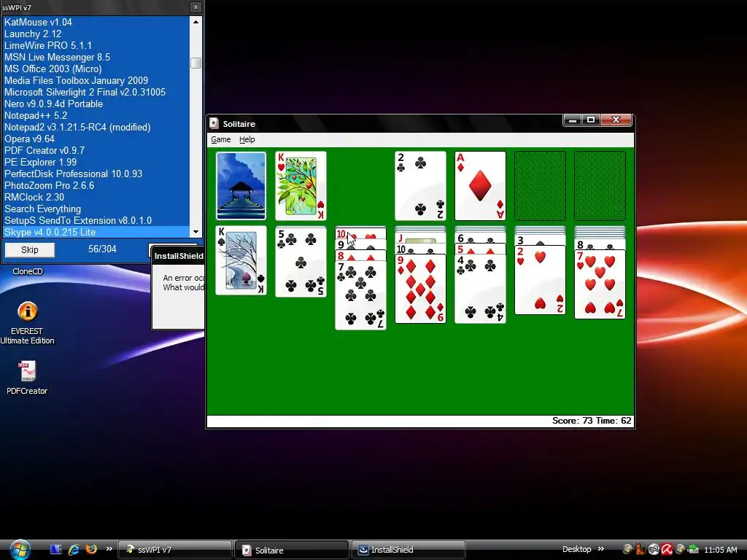Viewport: 747px width, 560px height.
Task: Open the Windows Start orb
Action: [x=20, y=550]
